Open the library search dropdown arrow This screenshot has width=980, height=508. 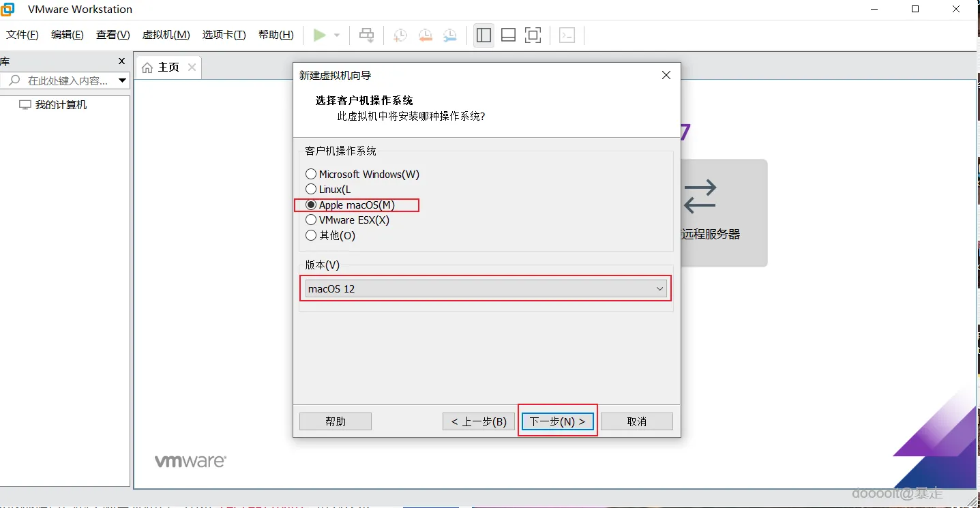[123, 80]
